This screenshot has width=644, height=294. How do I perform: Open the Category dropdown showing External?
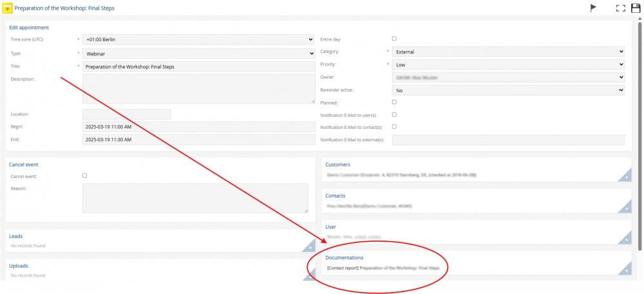pyautogui.click(x=508, y=52)
